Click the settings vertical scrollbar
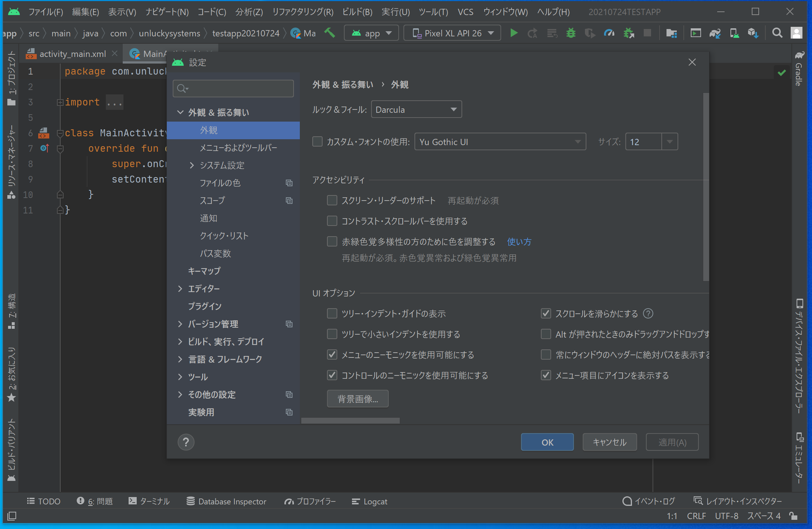This screenshot has width=812, height=529. click(706, 187)
